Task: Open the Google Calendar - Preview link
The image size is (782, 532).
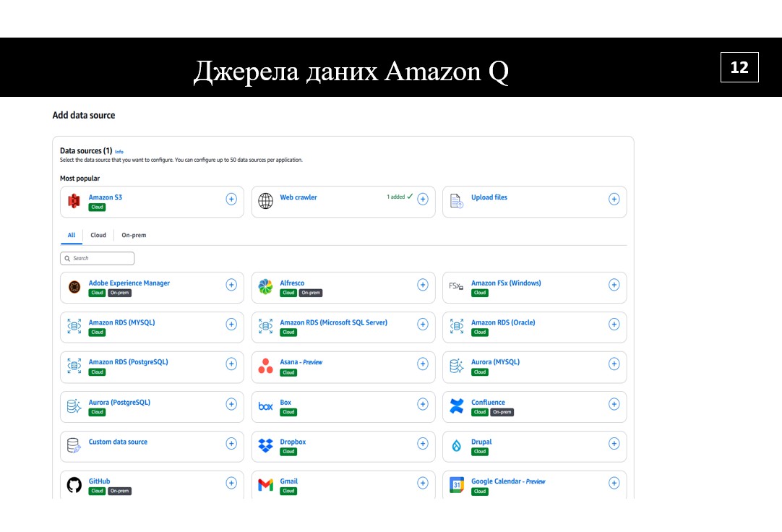Action: (507, 481)
